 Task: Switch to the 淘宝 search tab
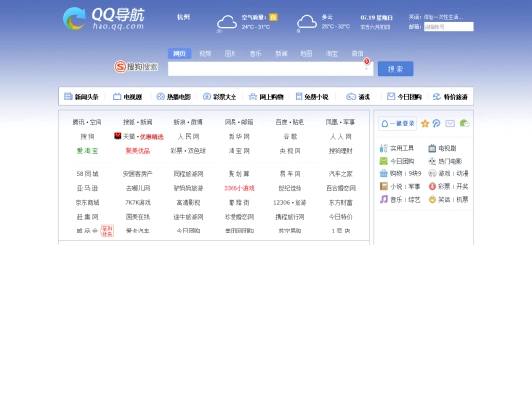pyautogui.click(x=332, y=53)
